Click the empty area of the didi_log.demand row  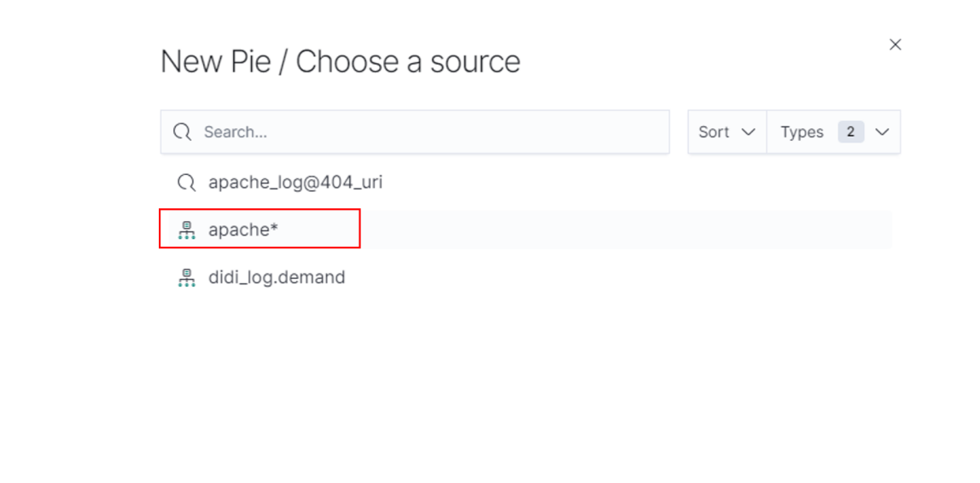(623, 277)
